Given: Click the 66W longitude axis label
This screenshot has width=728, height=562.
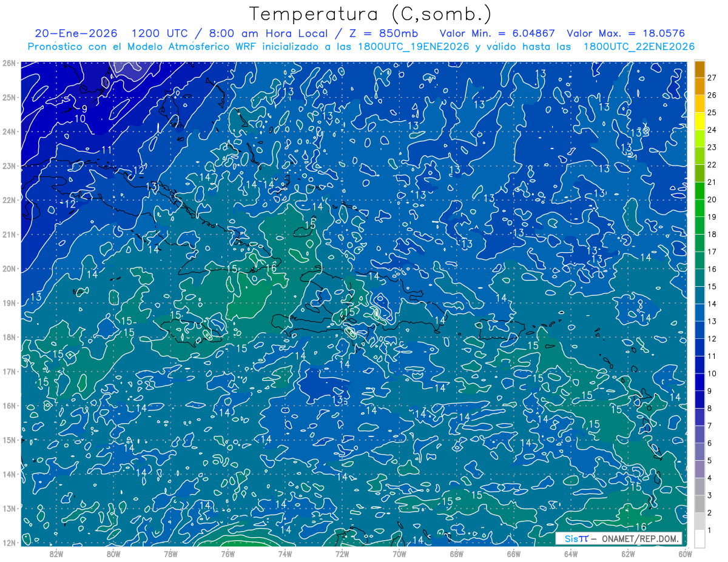Looking at the screenshot, I should (514, 554).
